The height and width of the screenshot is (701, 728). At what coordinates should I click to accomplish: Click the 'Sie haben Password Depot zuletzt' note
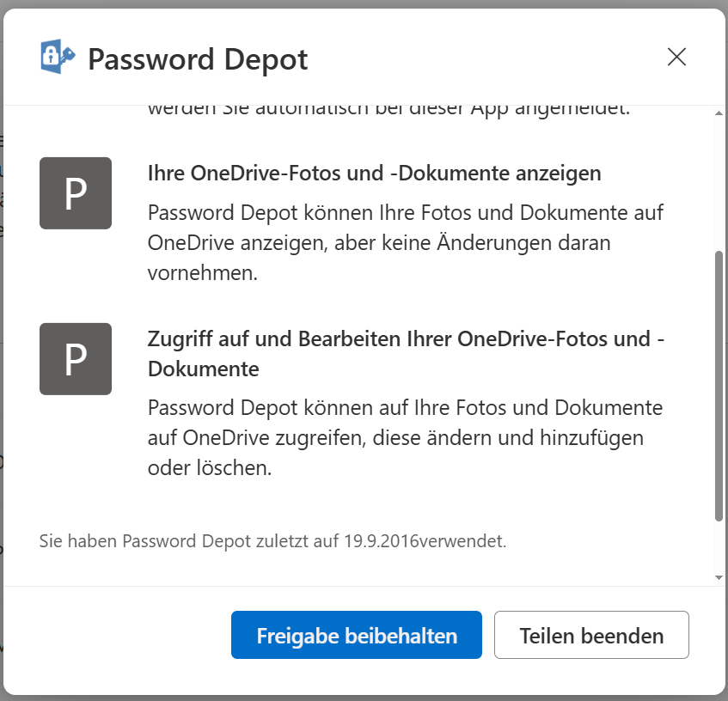point(272,541)
